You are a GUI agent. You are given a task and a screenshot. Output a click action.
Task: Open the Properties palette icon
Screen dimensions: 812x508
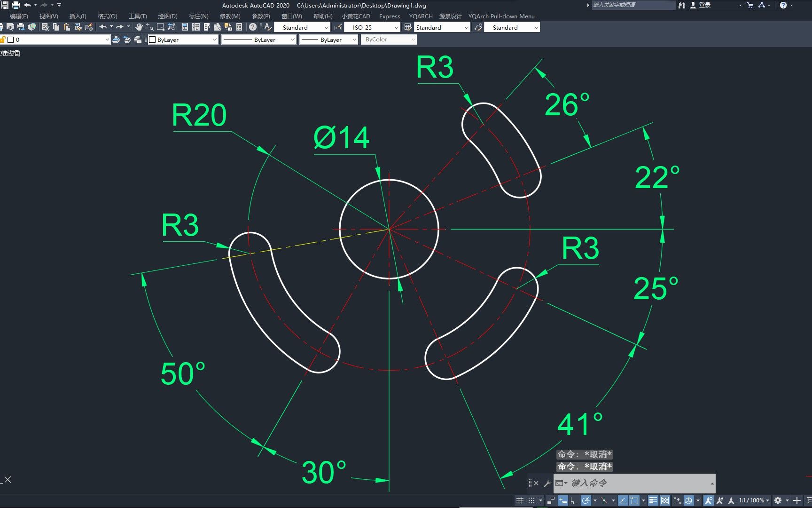[185, 27]
